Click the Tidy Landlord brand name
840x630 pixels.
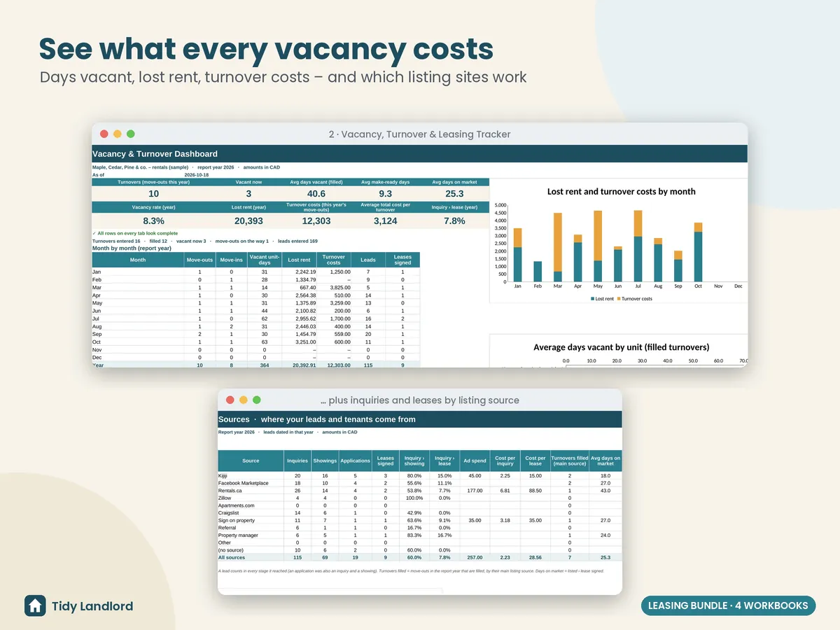click(92, 606)
